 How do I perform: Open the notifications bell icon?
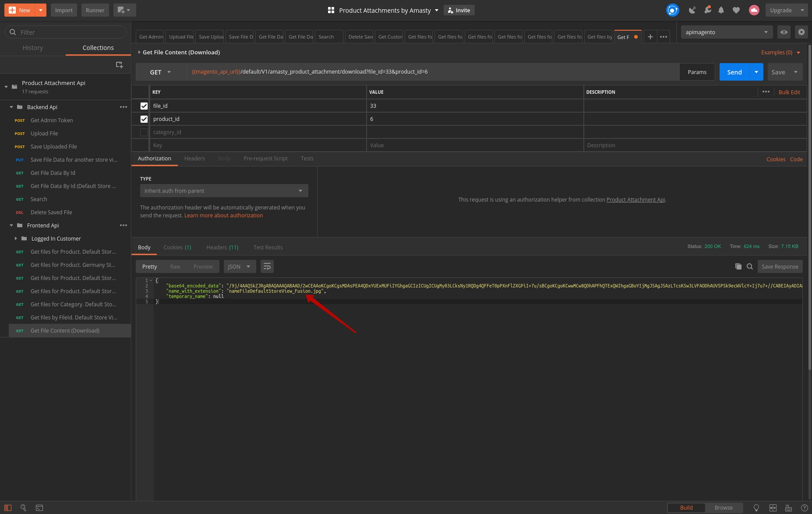[721, 10]
